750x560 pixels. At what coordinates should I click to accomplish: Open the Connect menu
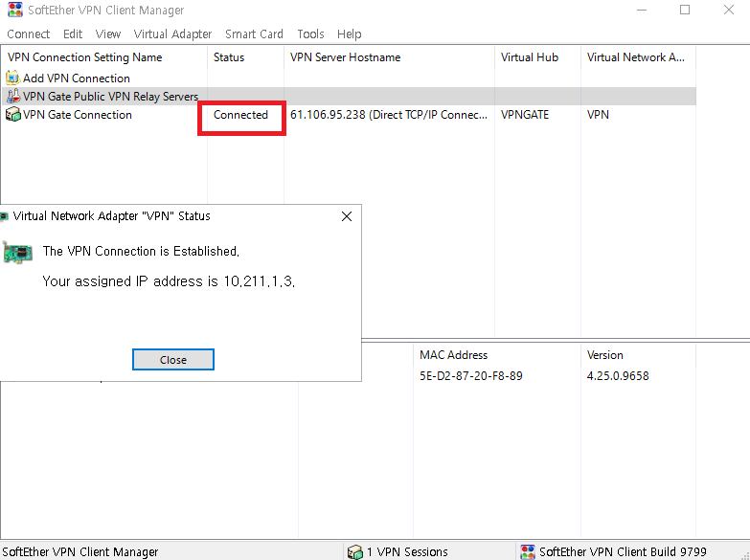(x=28, y=34)
